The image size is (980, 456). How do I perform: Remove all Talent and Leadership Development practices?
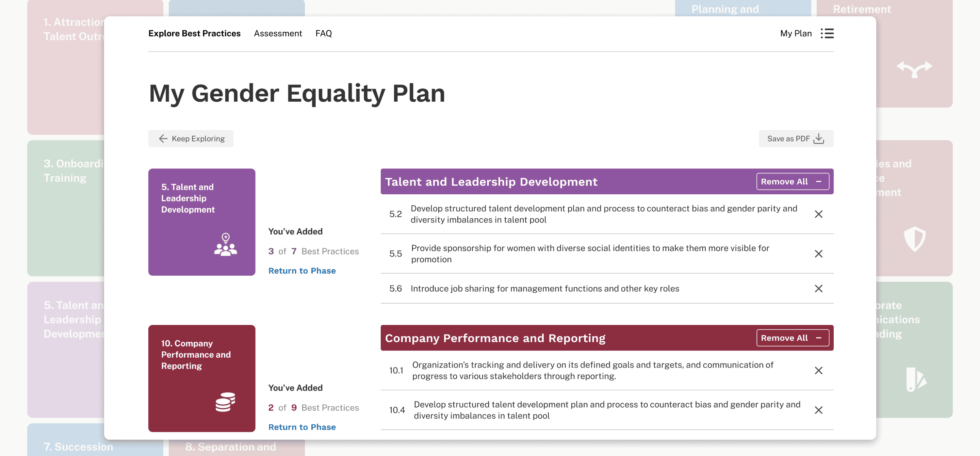[x=792, y=182]
